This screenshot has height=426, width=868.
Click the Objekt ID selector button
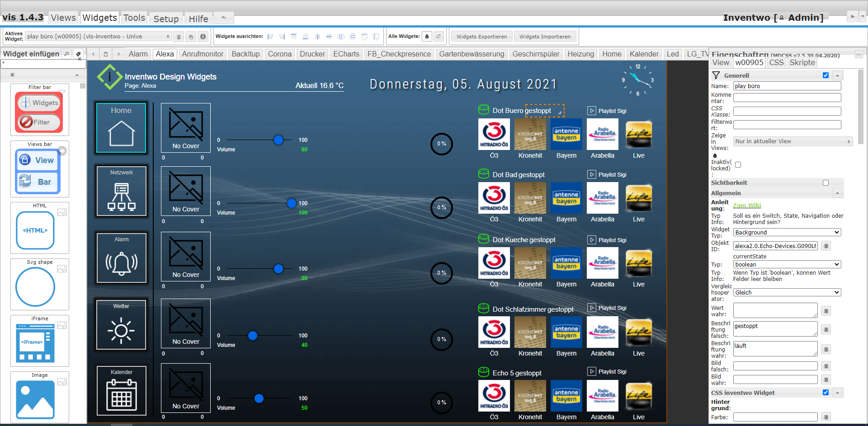826,246
